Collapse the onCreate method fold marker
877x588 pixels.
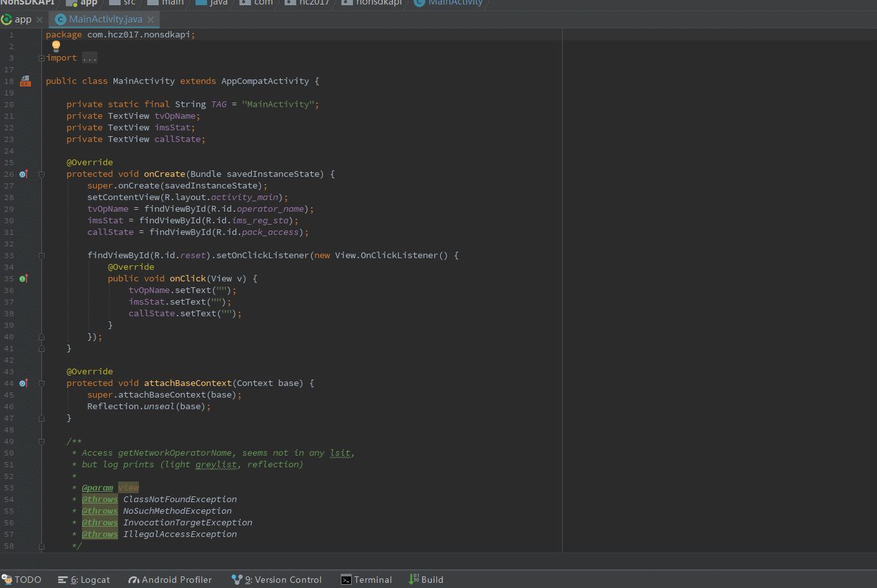click(x=41, y=174)
